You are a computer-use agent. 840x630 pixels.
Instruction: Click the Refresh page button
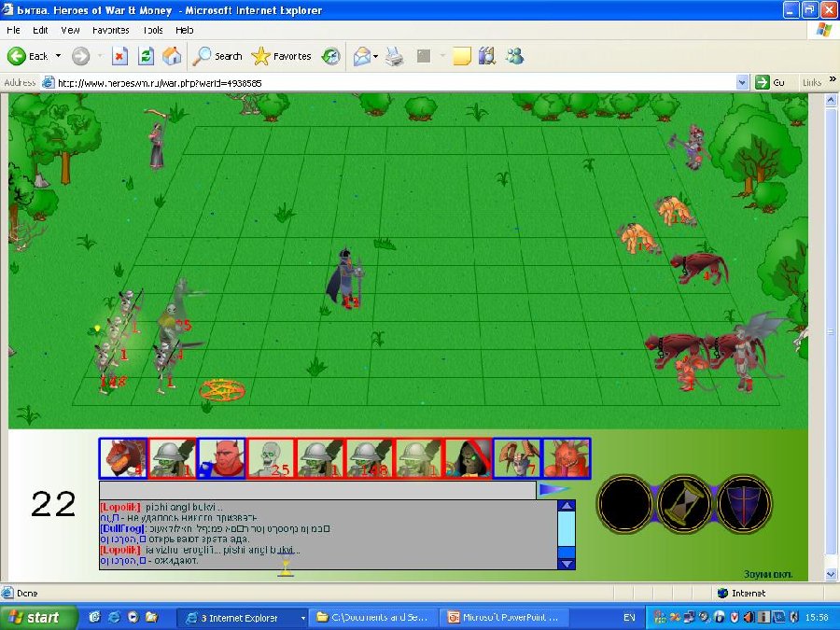pyautogui.click(x=146, y=56)
